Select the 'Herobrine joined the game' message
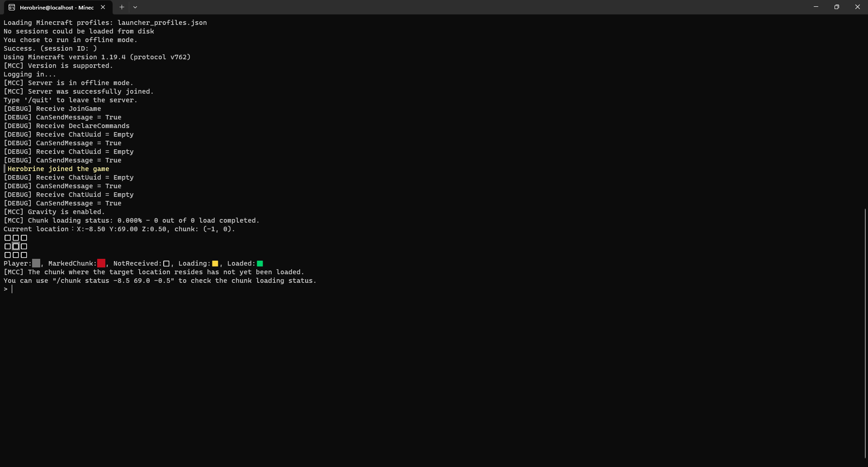868x467 pixels. coord(58,169)
